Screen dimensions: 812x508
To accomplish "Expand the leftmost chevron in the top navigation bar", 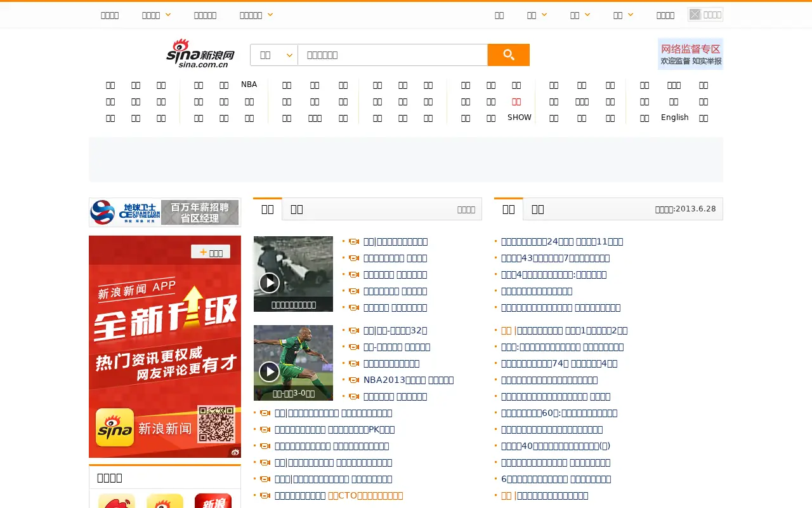I will (x=167, y=15).
